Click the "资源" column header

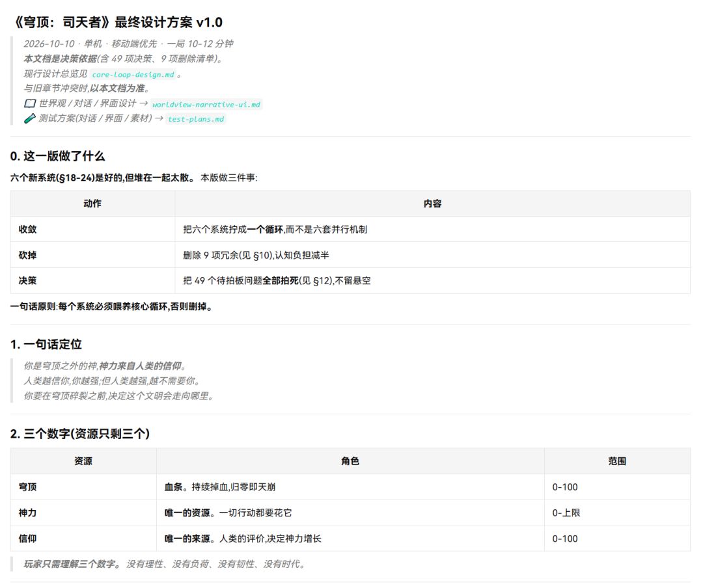pos(83,461)
